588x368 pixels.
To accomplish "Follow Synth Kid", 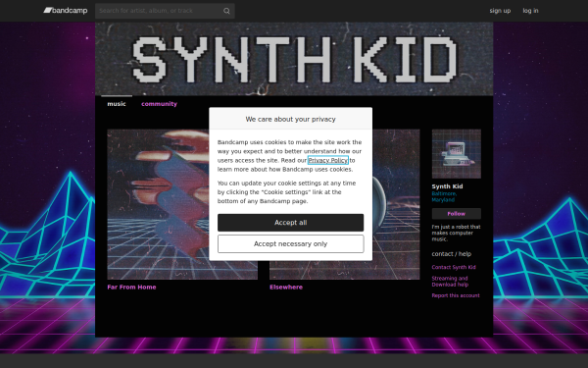I will (x=457, y=214).
